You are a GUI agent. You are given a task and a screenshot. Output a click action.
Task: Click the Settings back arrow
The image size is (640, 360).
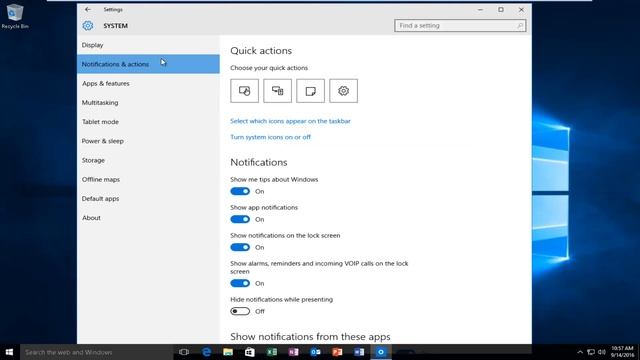click(88, 9)
